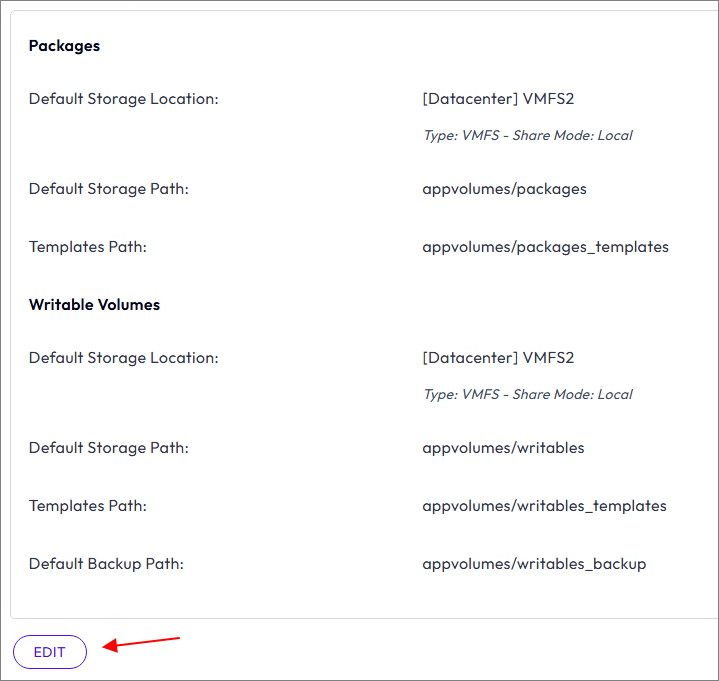Image resolution: width=719 pixels, height=681 pixels.
Task: Click the Writable Volumes [Datacenter] VMFS2 value
Action: tap(498, 358)
